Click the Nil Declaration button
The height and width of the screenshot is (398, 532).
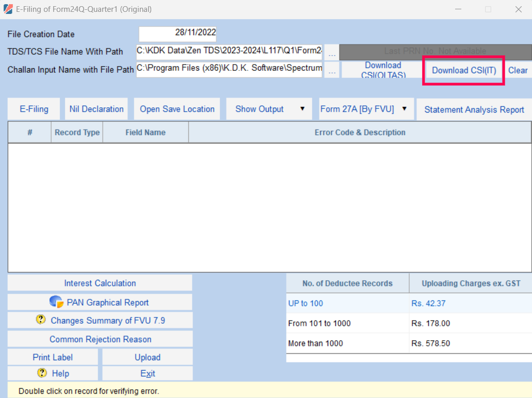[96, 109]
